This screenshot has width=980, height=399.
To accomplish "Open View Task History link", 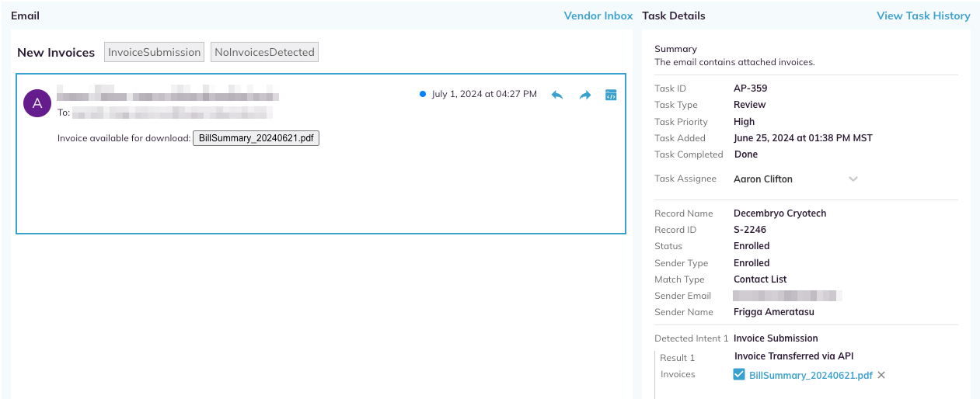I will click(923, 16).
